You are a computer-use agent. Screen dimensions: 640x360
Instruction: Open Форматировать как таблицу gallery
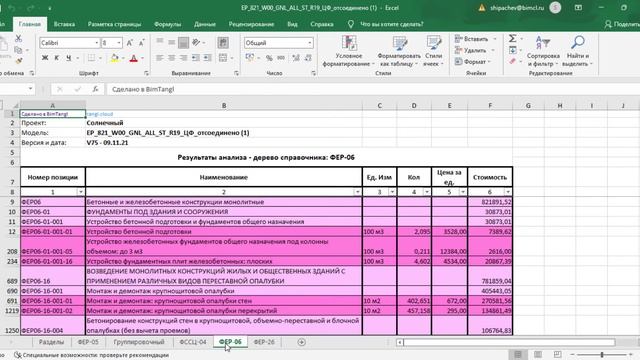click(399, 51)
